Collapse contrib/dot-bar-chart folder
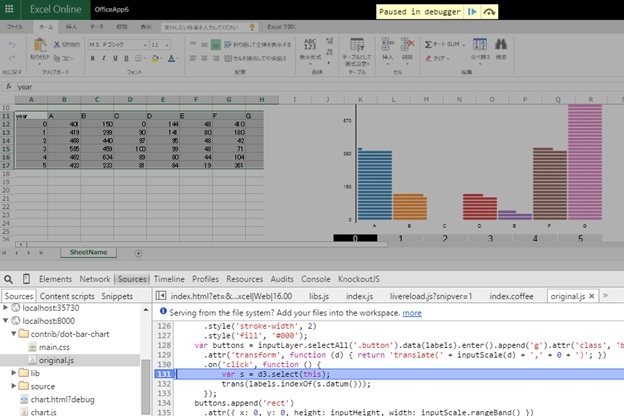Image resolution: width=624 pixels, height=416 pixels. coord(14,334)
